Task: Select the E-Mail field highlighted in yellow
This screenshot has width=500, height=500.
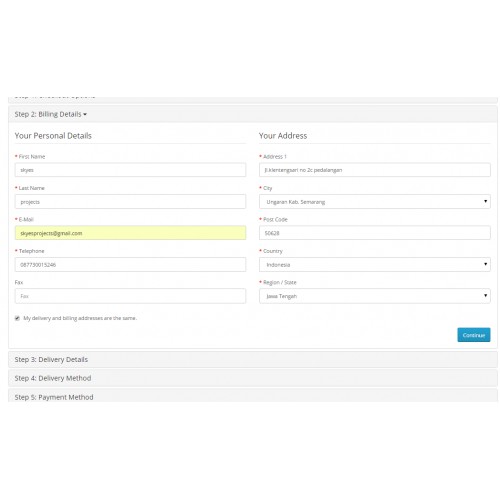Action: coord(130,233)
